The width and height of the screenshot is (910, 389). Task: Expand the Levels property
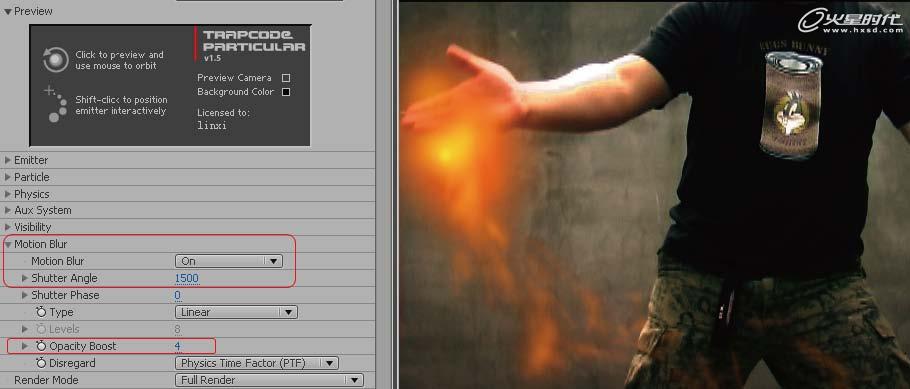(25, 329)
